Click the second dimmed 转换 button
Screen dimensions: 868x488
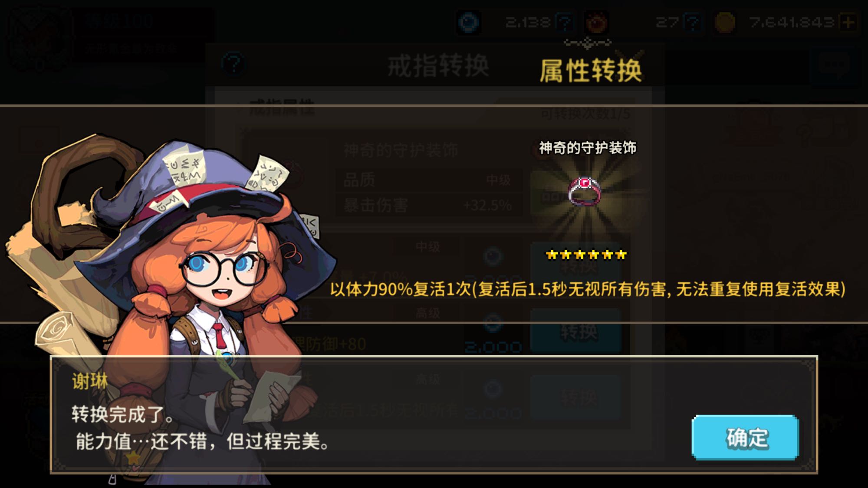(x=576, y=331)
